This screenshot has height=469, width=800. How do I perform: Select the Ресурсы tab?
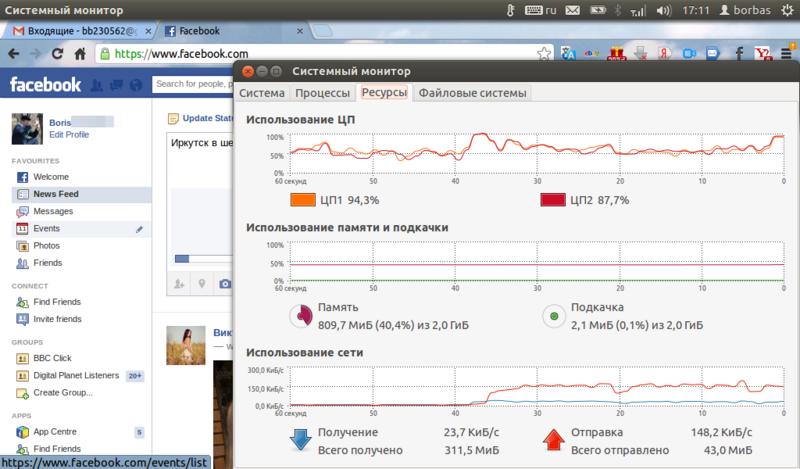(384, 92)
